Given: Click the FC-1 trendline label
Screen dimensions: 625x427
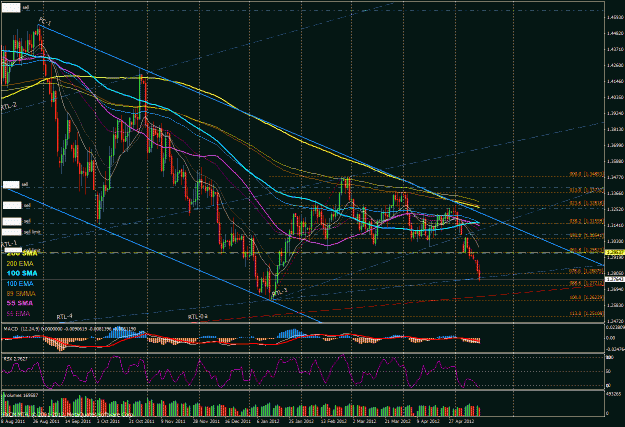Looking at the screenshot, I should [x=45, y=20].
